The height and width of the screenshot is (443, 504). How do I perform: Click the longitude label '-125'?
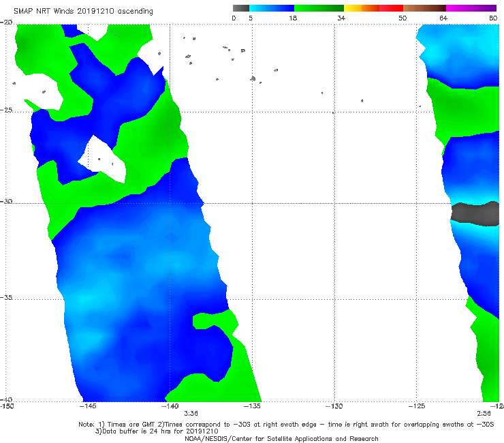point(417,406)
